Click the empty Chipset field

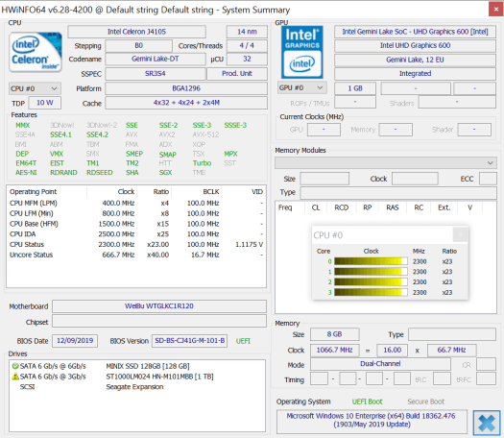(x=159, y=321)
